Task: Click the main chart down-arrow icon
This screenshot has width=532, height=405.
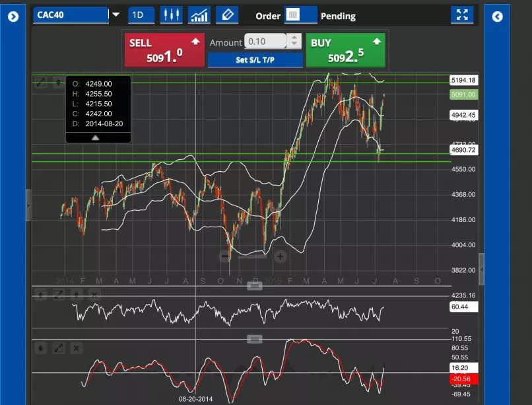Action: (x=58, y=82)
